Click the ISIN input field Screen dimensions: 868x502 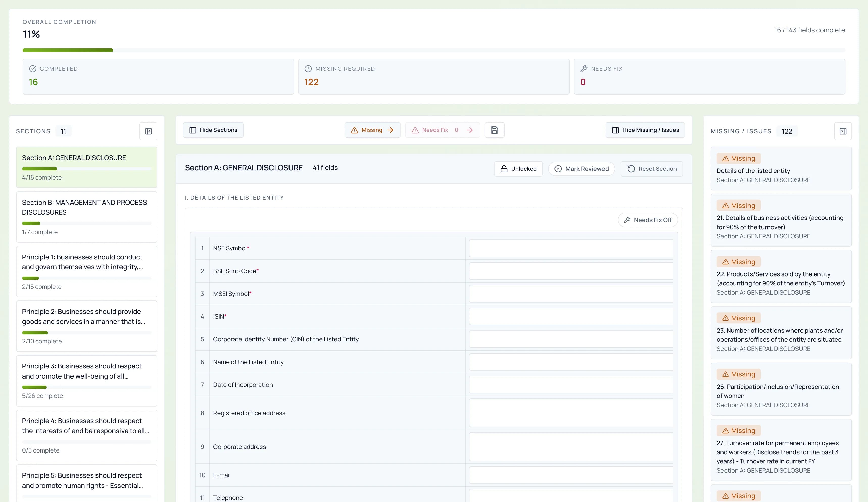pos(571,316)
